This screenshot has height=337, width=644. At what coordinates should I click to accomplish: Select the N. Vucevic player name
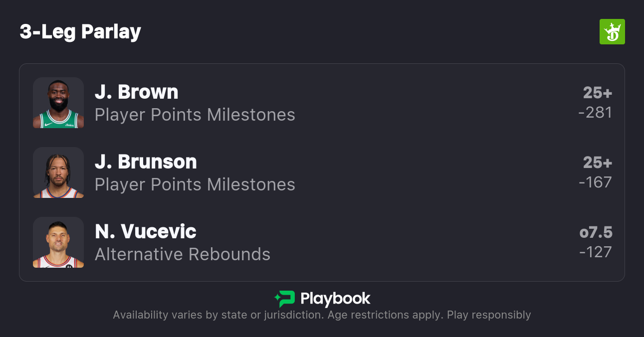(x=145, y=232)
